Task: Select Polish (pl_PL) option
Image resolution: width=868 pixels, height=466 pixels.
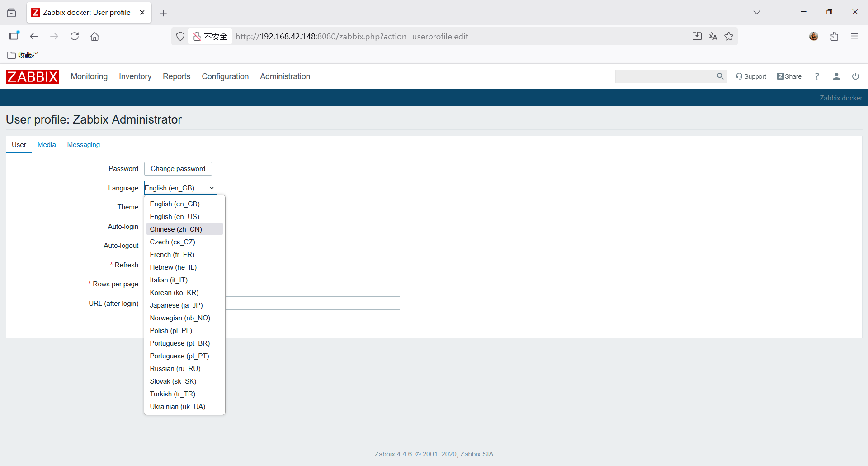Action: tap(184, 331)
